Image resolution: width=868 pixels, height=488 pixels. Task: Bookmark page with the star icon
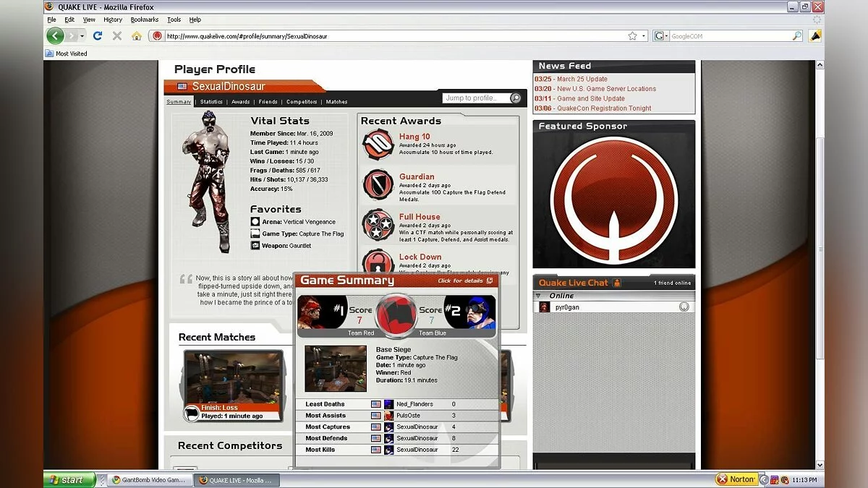633,35
